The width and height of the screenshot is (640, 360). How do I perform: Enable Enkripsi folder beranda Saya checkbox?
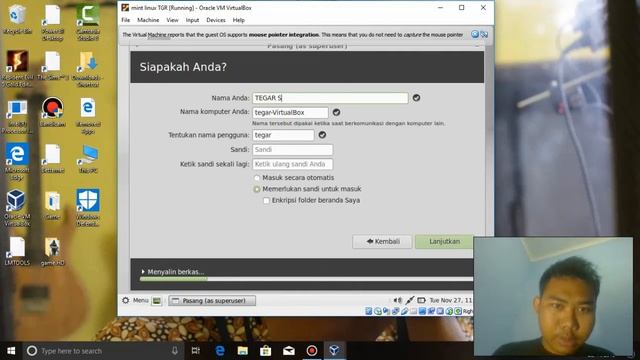(x=266, y=200)
